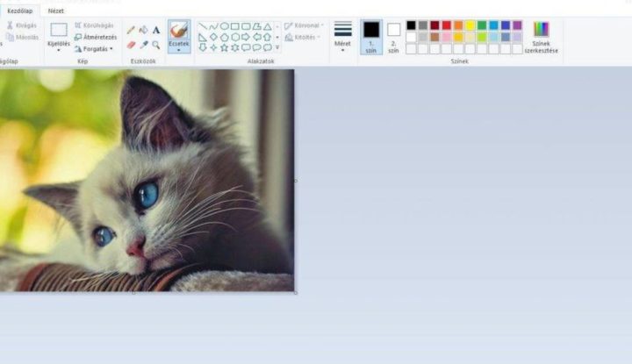Select the Eraser tool
The image size is (632, 364).
click(x=131, y=44)
